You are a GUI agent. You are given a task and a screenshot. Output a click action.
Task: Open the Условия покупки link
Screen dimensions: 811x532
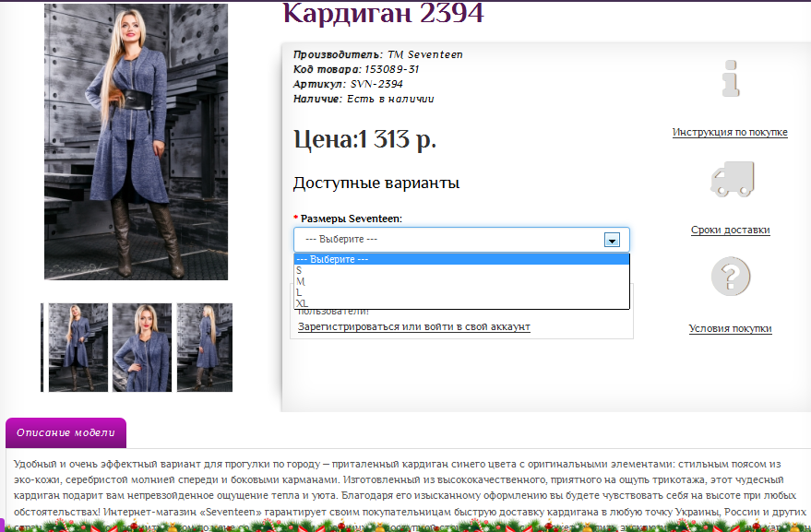pyautogui.click(x=731, y=328)
